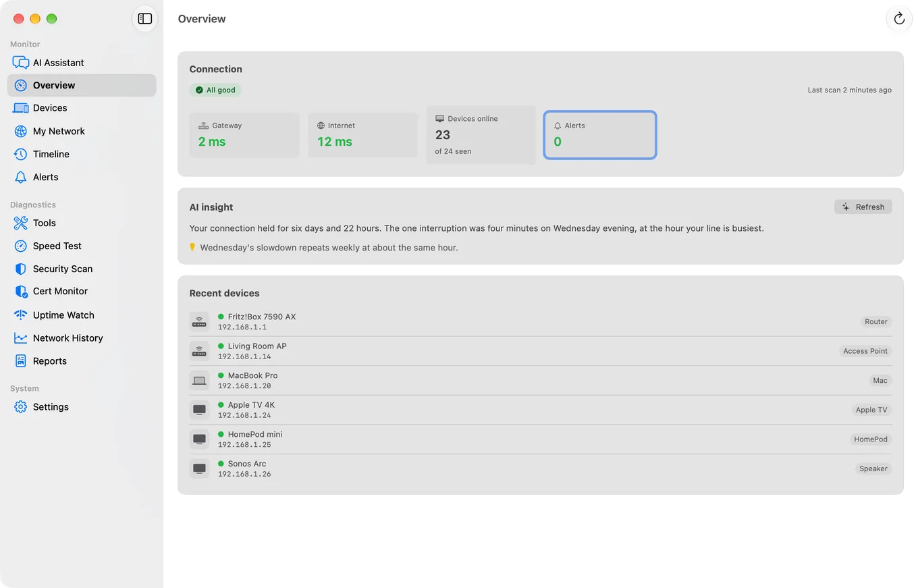918x588 pixels.
Task: Select AI Assistant in the sidebar
Action: point(82,63)
